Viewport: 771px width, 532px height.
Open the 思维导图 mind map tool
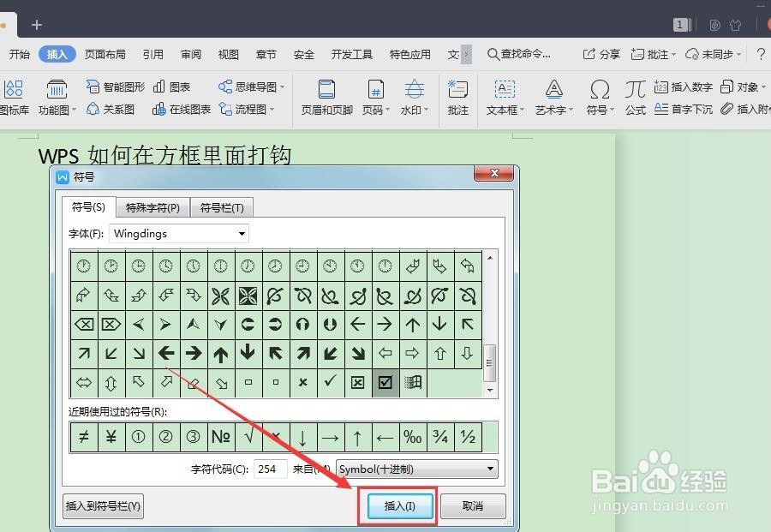click(251, 87)
